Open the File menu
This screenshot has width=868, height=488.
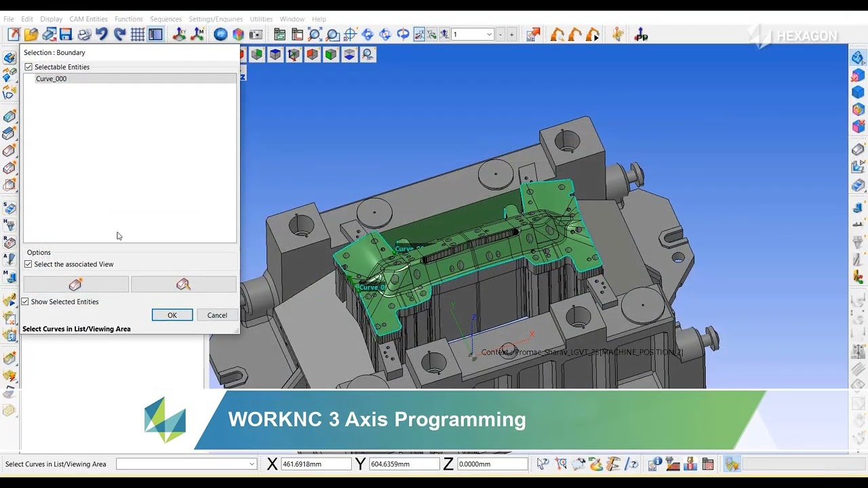click(9, 19)
